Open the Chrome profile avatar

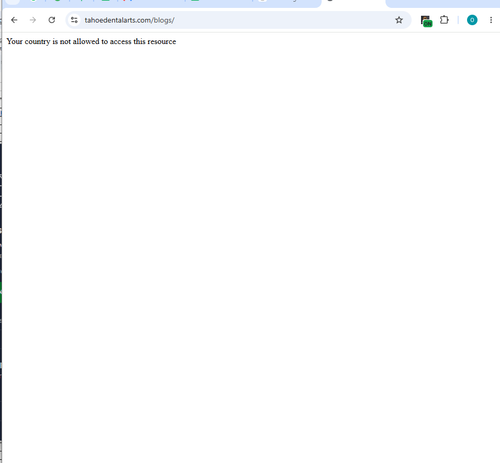(x=472, y=20)
